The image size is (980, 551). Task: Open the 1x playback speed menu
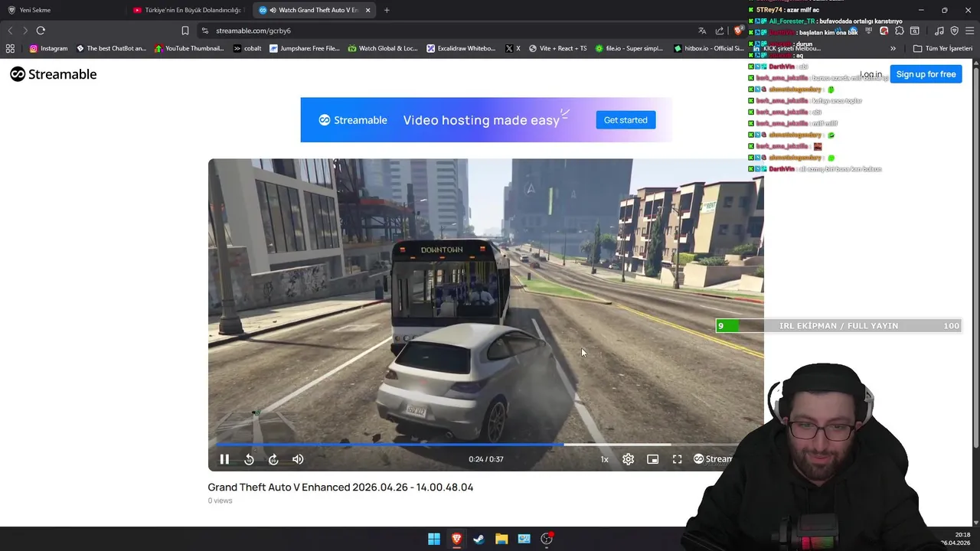point(604,459)
